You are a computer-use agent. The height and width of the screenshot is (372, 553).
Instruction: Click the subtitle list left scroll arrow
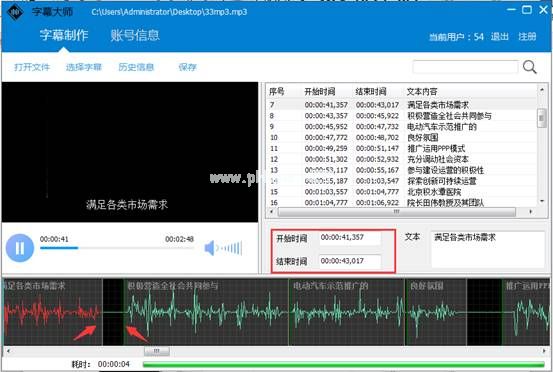(x=271, y=212)
